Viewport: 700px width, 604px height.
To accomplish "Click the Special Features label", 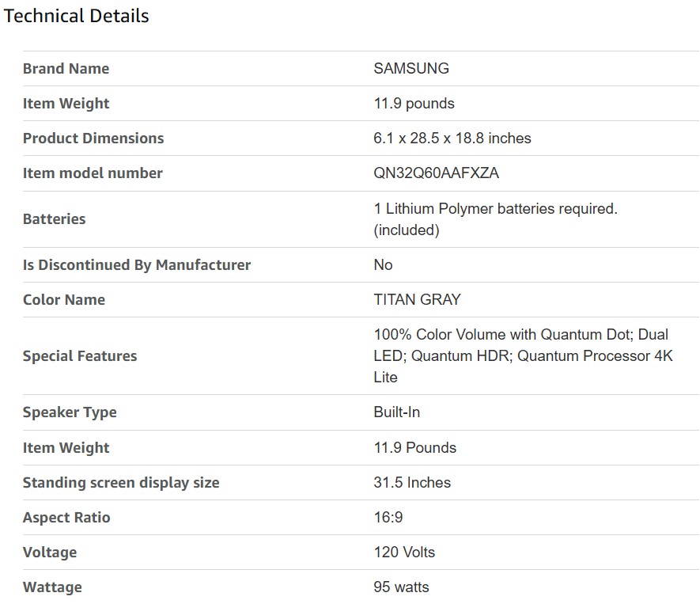I will pyautogui.click(x=80, y=356).
